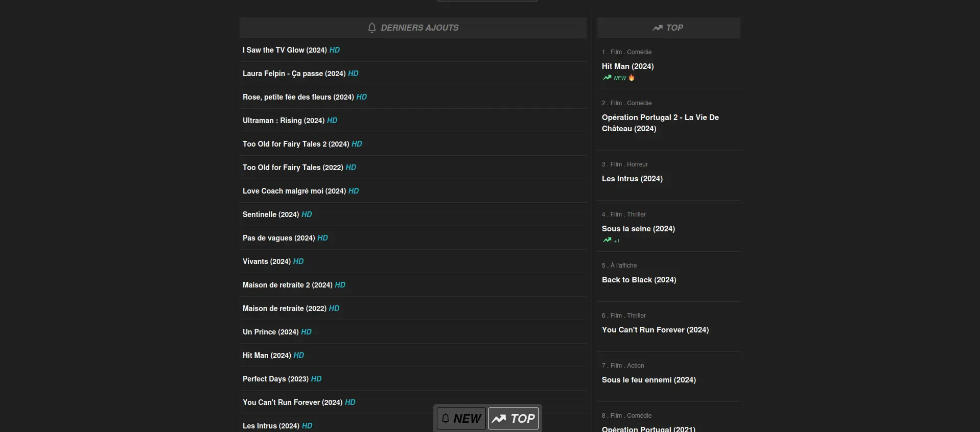Viewport: 980px width, 432px height.
Task: Open Laura Felpin - Ça passe (2024)
Action: [294, 74]
